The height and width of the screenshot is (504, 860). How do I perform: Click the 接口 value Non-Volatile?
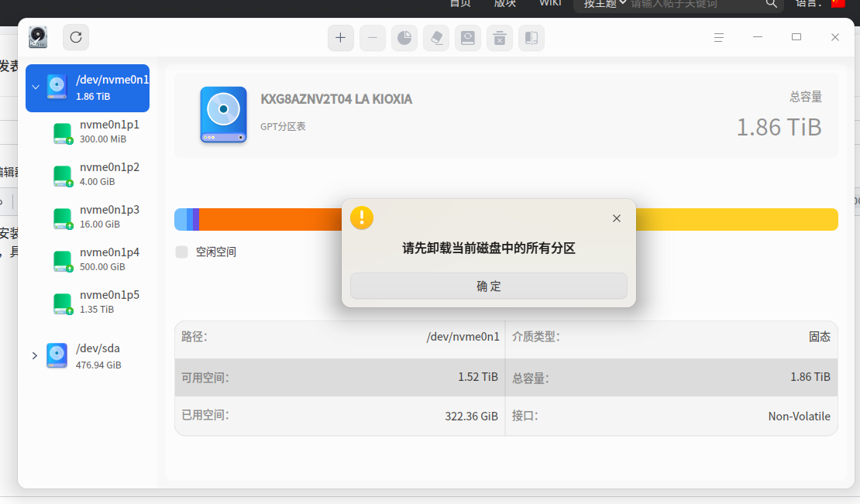[x=799, y=417]
